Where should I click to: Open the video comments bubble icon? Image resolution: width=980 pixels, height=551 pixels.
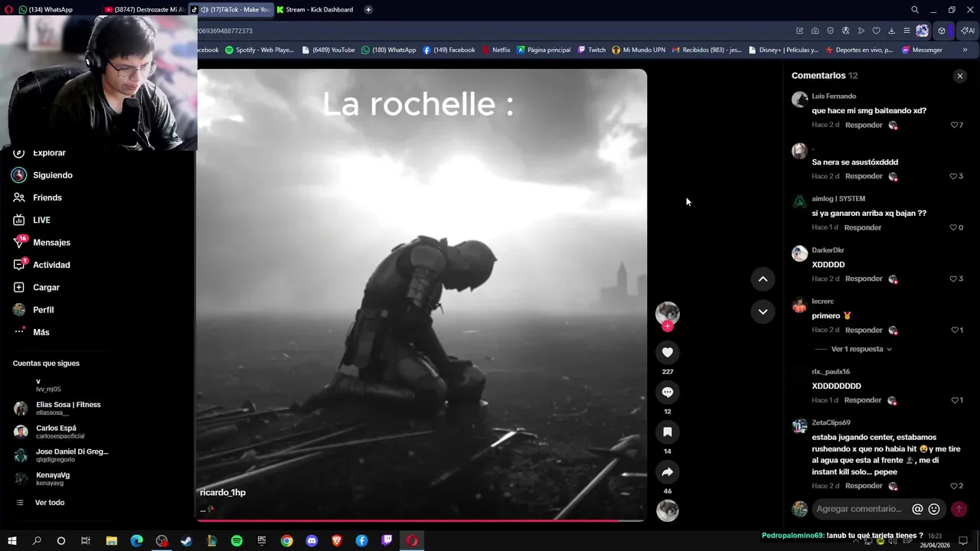(668, 392)
